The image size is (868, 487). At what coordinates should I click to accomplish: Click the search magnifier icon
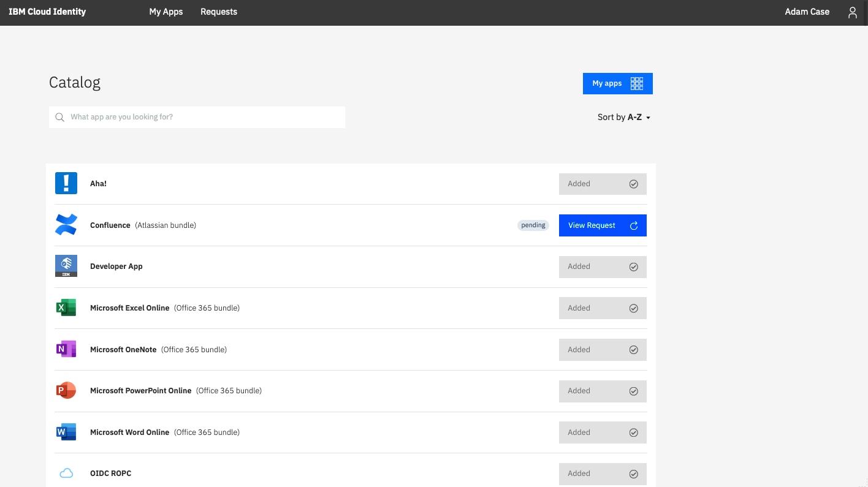point(59,117)
